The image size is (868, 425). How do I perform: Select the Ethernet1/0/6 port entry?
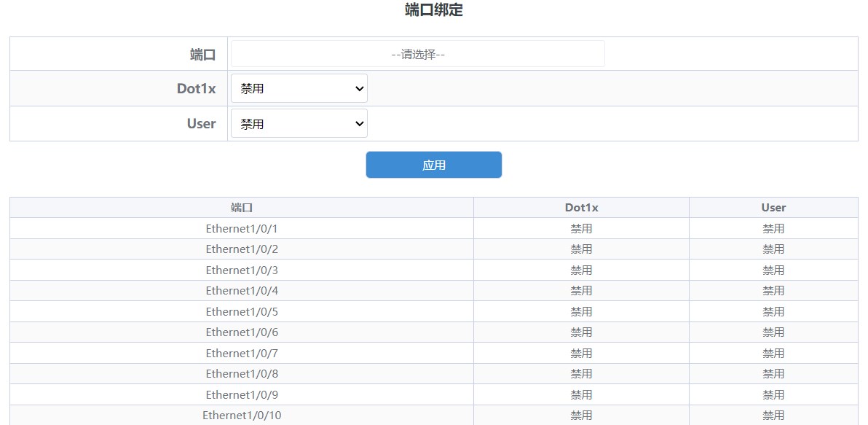(242, 332)
